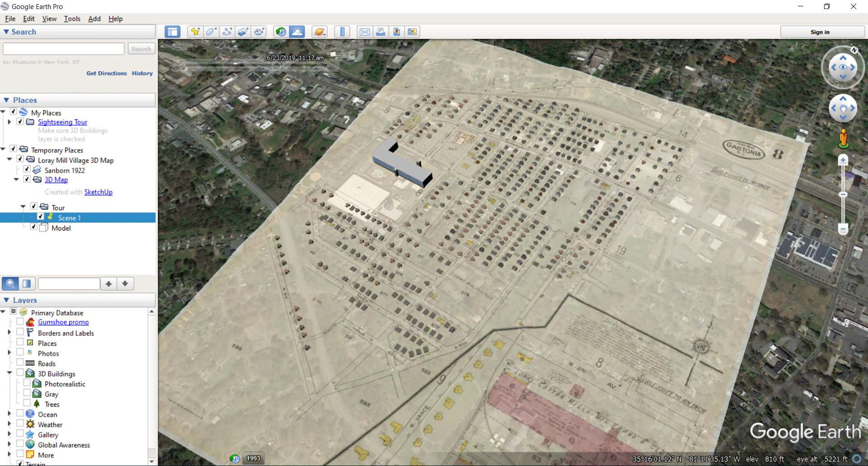The image size is (868, 466).
Task: Click the North compass indicator
Action: [x=854, y=50]
